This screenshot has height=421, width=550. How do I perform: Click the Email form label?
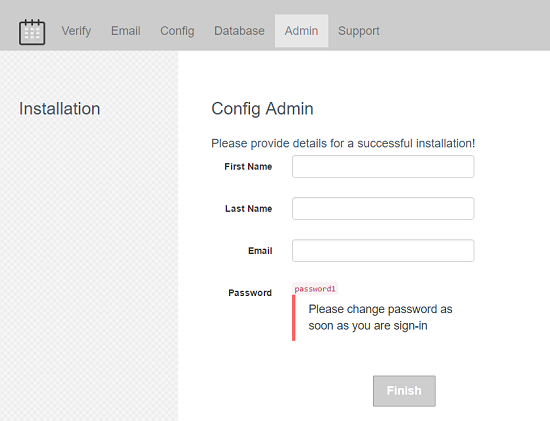(x=260, y=251)
